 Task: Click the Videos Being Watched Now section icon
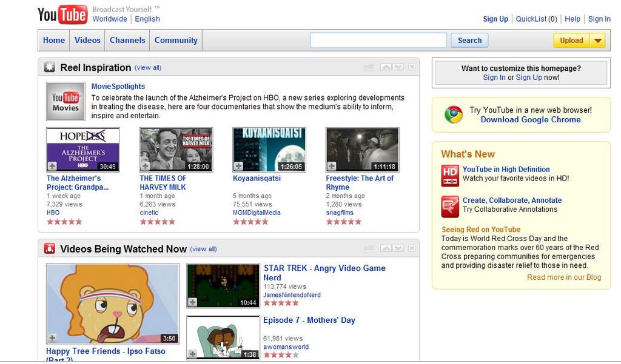(x=50, y=248)
